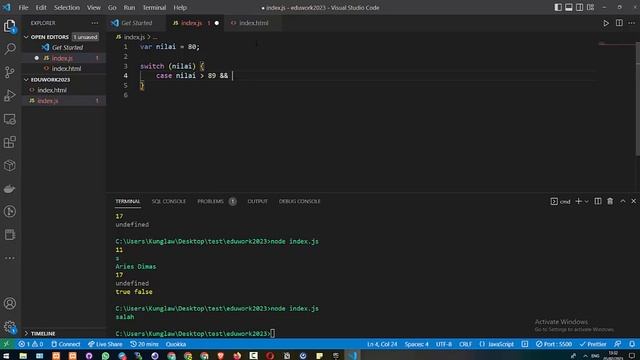Viewport: 640px width, 360px height.
Task: Switch to the OUTPUT panel tab
Action: 258,201
